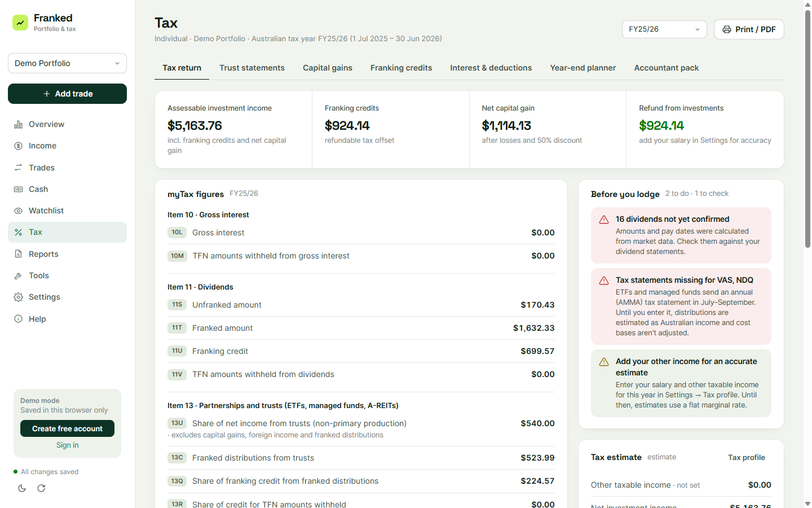Screen dimensions: 812x508
Task: Click the Gross interest row label
Action: (218, 233)
